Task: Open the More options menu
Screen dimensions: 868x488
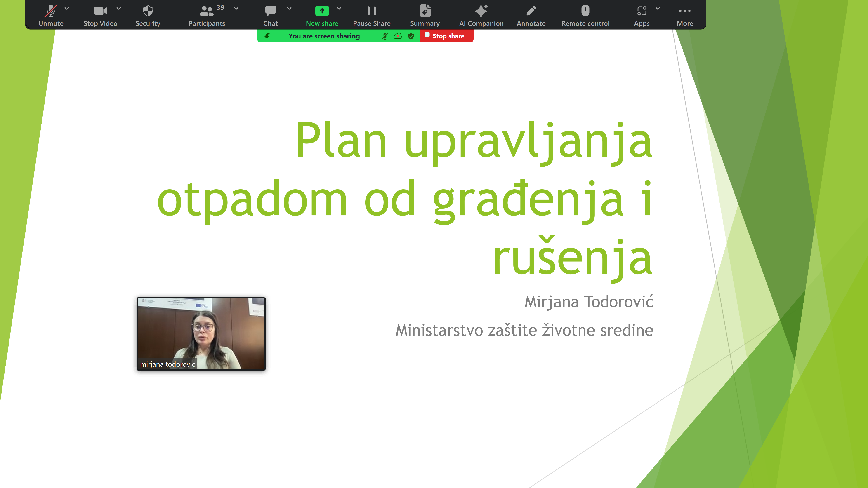Action: 684,15
